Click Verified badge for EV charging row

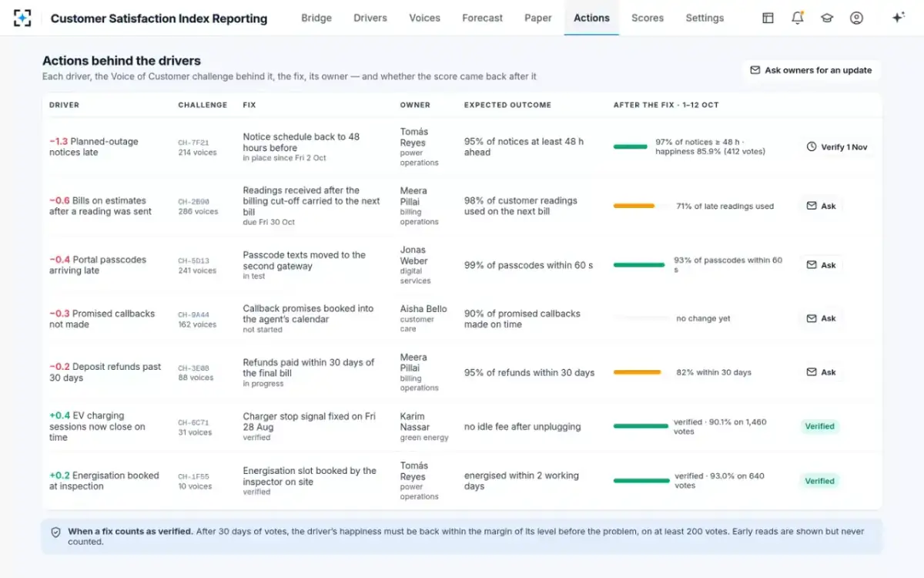(x=820, y=426)
